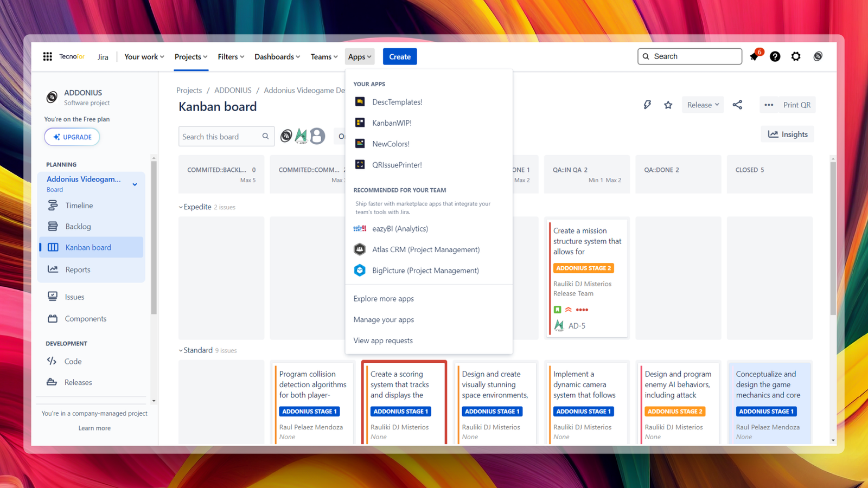Click the Components sidebar icon

pyautogui.click(x=53, y=319)
